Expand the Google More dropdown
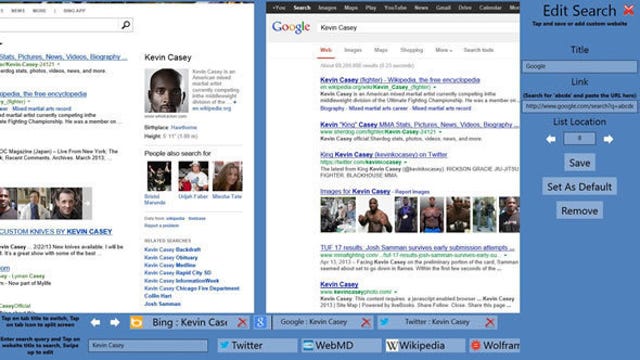 click(443, 50)
